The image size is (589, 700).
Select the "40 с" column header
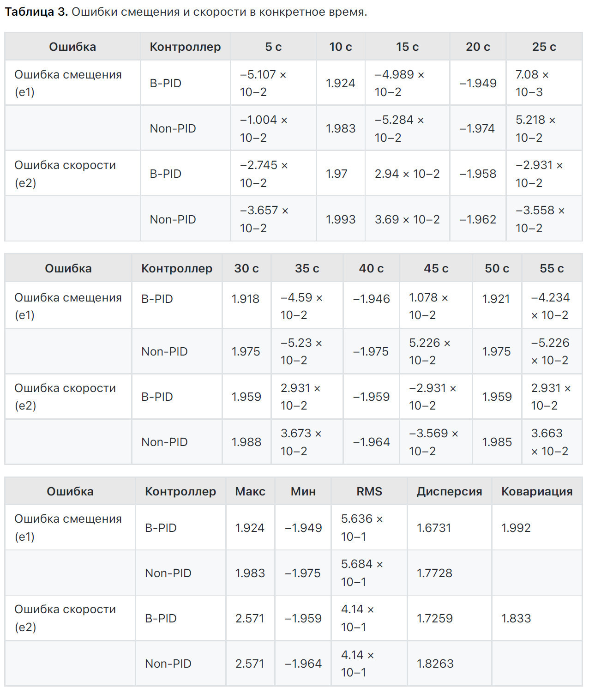[371, 268]
